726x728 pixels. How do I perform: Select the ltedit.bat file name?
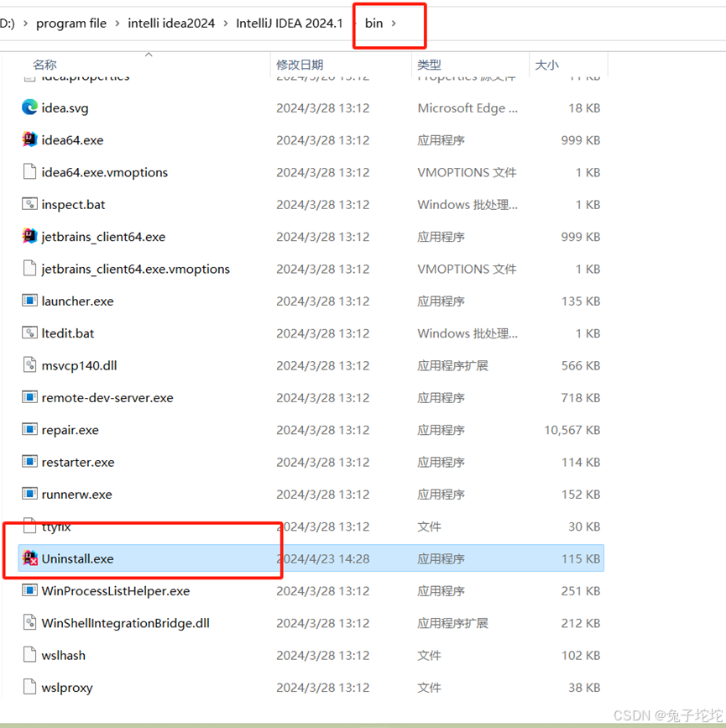point(68,333)
